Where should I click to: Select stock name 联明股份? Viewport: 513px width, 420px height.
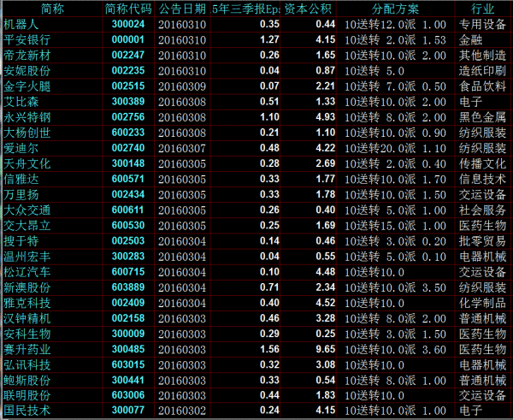(27, 395)
